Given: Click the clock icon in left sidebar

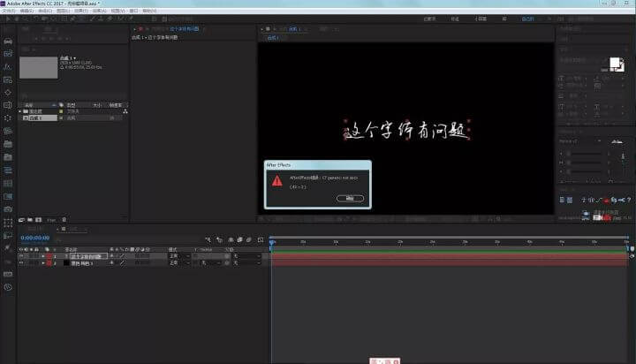Looking at the screenshot, I should 8,287.
